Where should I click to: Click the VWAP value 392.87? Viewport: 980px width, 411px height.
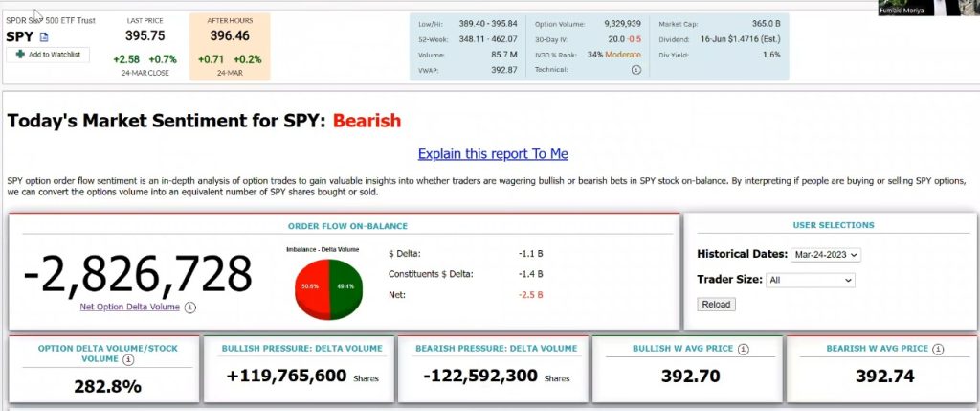pos(504,70)
